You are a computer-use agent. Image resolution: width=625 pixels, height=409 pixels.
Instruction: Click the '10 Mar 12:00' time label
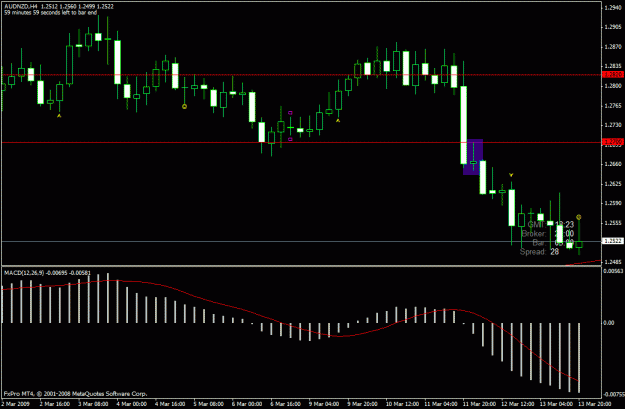tap(402, 404)
